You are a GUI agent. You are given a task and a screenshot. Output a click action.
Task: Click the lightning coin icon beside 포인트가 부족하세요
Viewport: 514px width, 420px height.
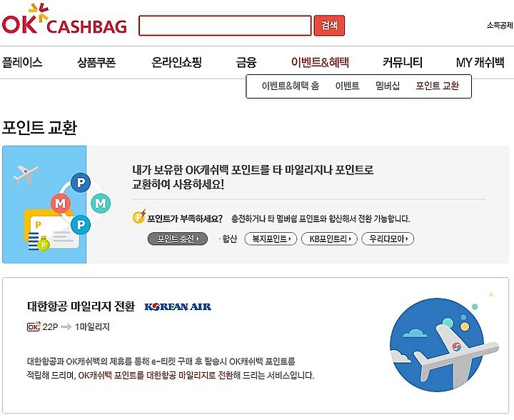139,216
